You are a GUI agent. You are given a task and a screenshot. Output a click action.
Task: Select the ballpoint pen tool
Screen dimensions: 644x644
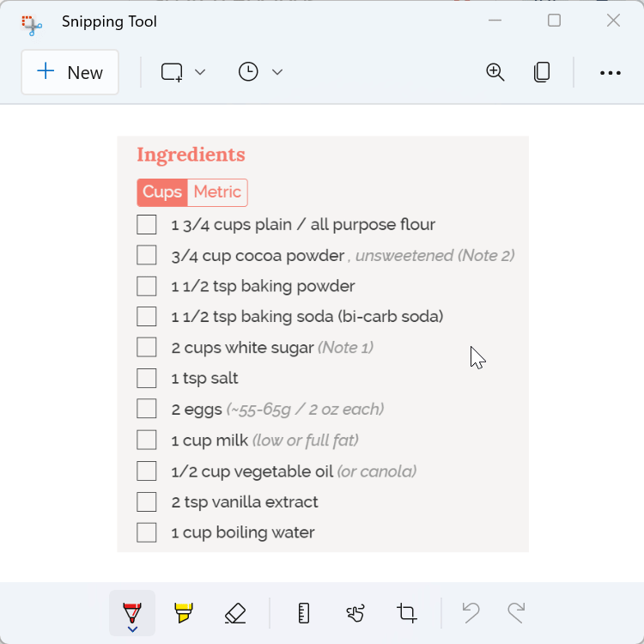(132, 611)
